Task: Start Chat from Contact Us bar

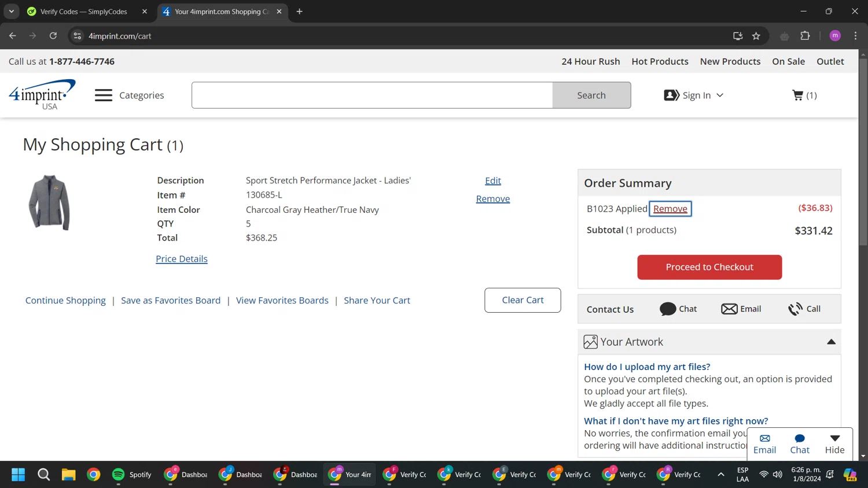Action: [678, 309]
